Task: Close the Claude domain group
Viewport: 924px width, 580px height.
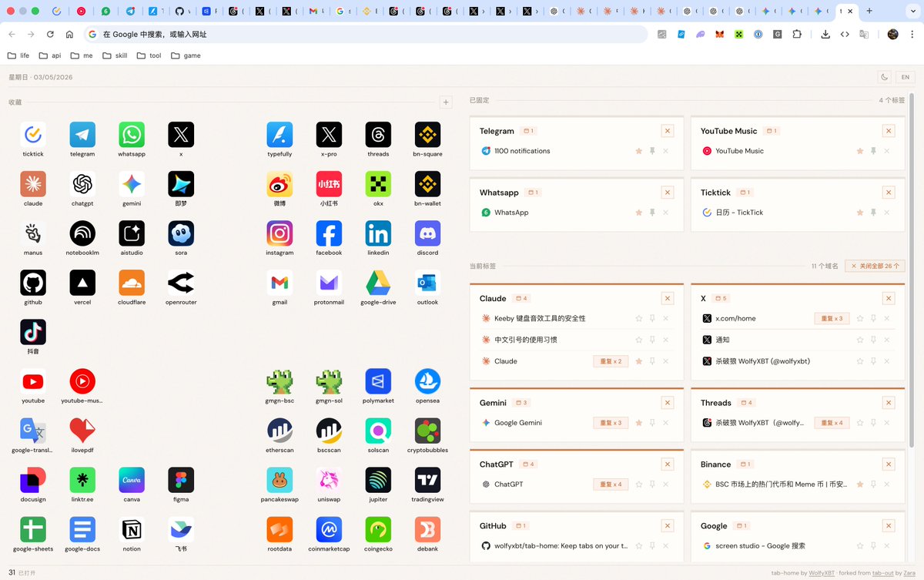Action: point(668,298)
